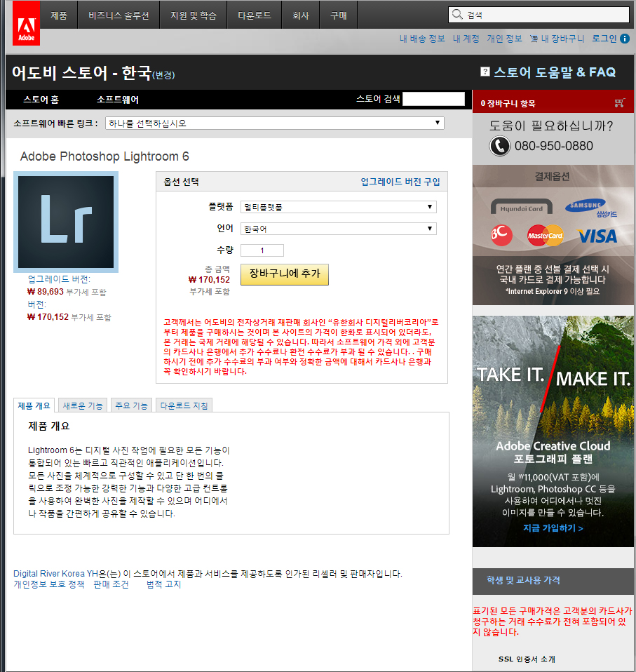
Task: Click 장바구니에 추가 button
Action: tap(285, 274)
